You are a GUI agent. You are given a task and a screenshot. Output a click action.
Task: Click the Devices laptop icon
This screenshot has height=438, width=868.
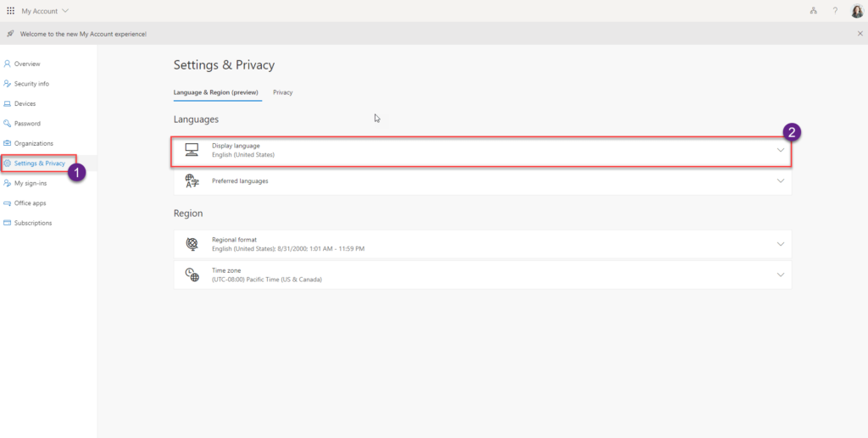[8, 103]
